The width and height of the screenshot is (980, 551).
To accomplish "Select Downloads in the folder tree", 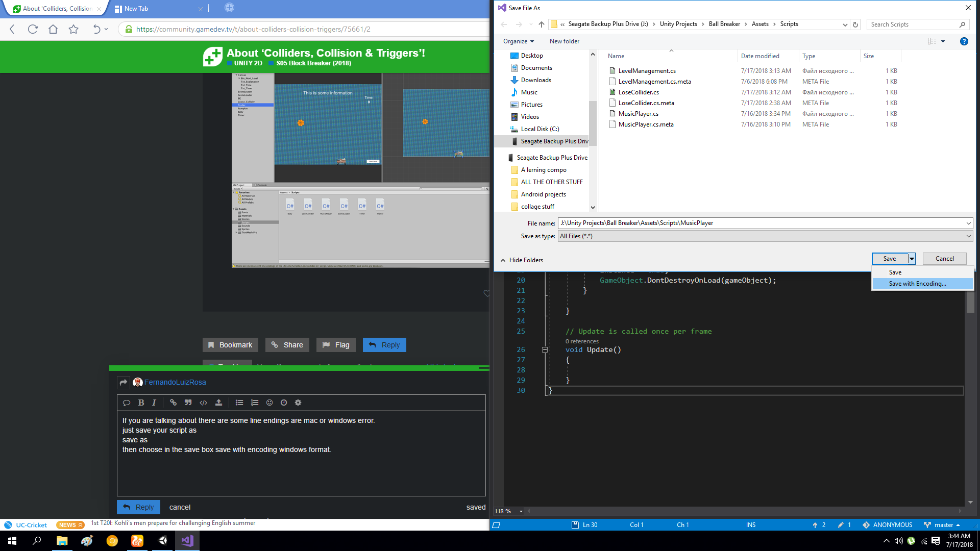I will point(536,80).
